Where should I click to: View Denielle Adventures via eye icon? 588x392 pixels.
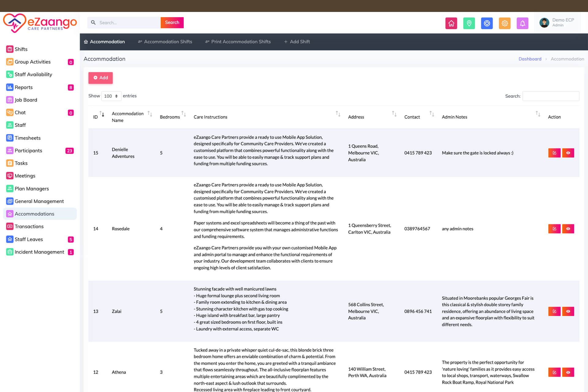click(568, 153)
